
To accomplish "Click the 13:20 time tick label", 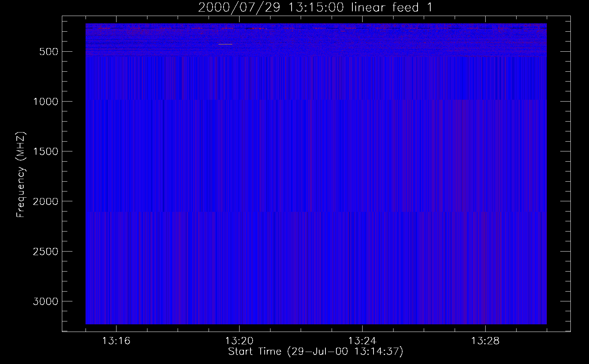I will pyautogui.click(x=239, y=341).
